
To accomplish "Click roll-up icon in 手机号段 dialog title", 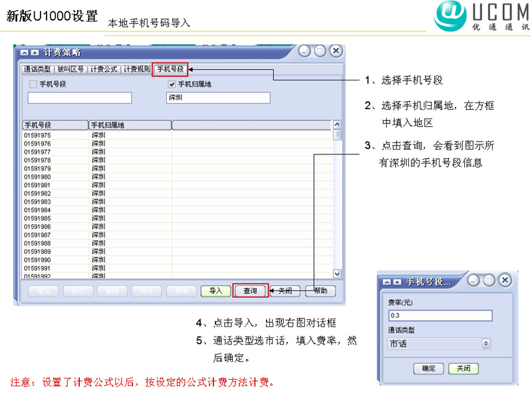I will coord(386,282).
